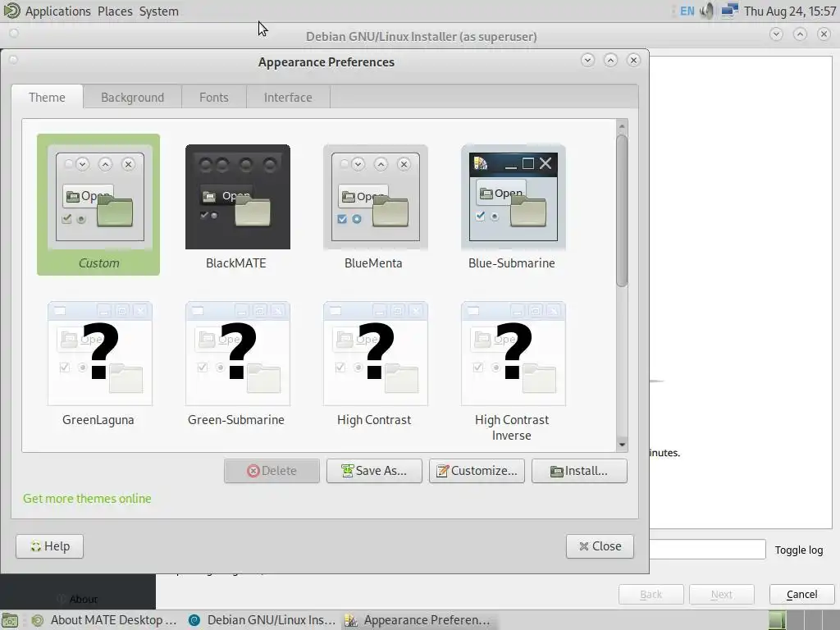This screenshot has height=630, width=840.
Task: Select the High Contrast Inverse theme
Action: [513, 372]
